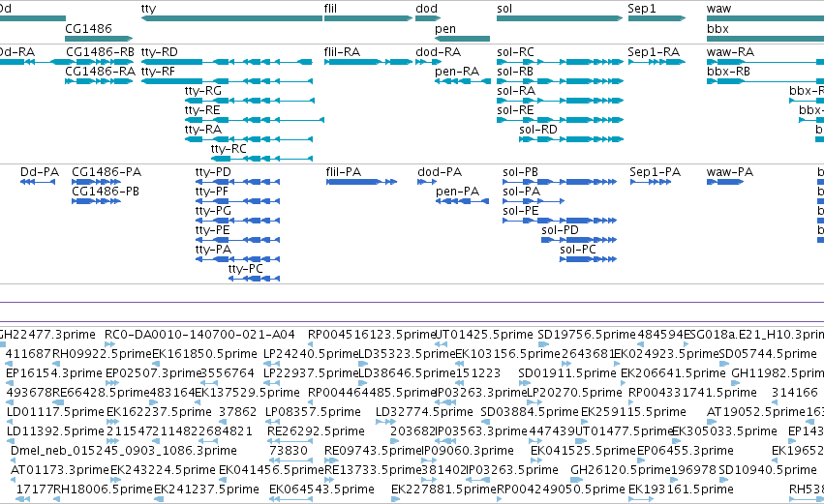Click EST LP08357.5prime
The width and height of the screenshot is (824, 504).
coord(313,412)
